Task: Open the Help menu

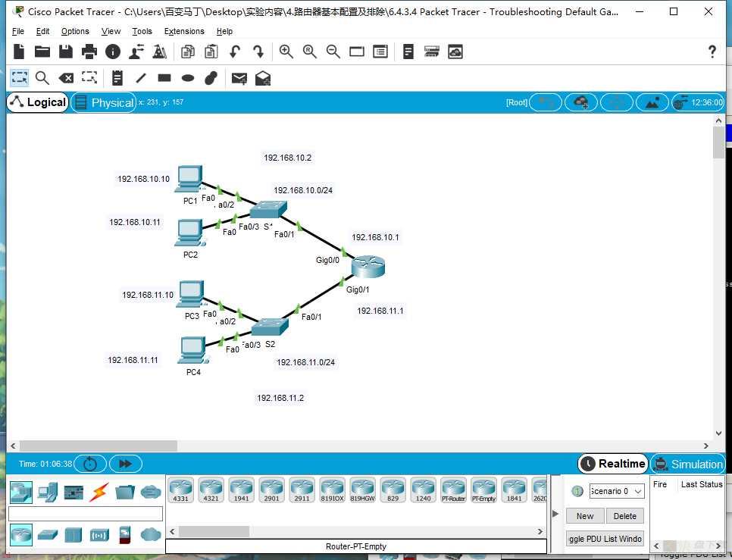Action: [x=224, y=31]
